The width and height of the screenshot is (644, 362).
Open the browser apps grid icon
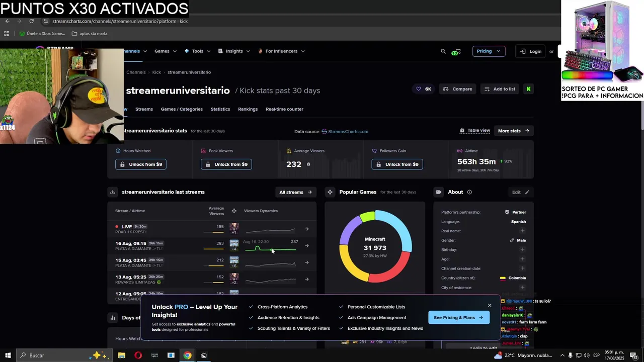[x=7, y=34]
